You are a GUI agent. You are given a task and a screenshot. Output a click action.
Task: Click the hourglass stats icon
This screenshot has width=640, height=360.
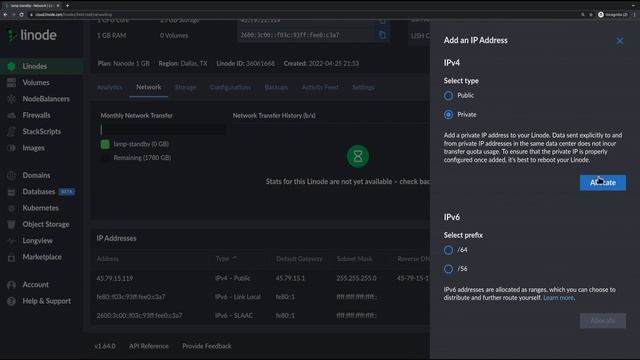(x=358, y=156)
